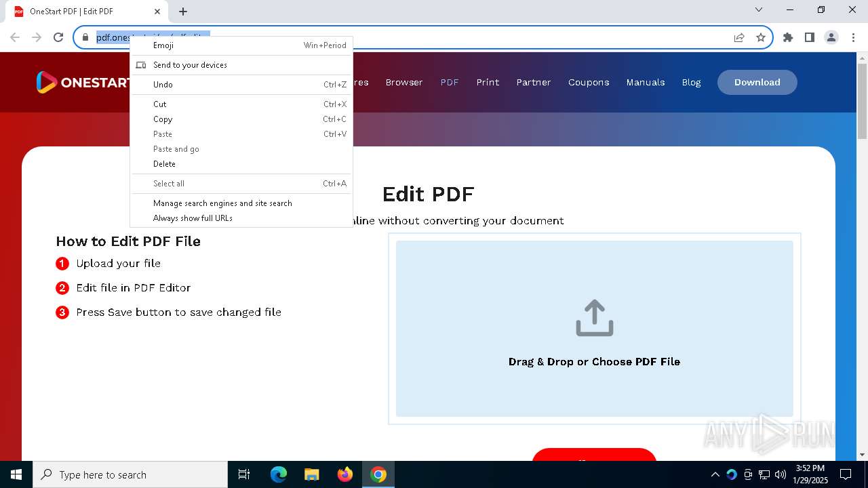This screenshot has height=488, width=868.
Task: Open the Partner nav link
Action: click(x=534, y=82)
